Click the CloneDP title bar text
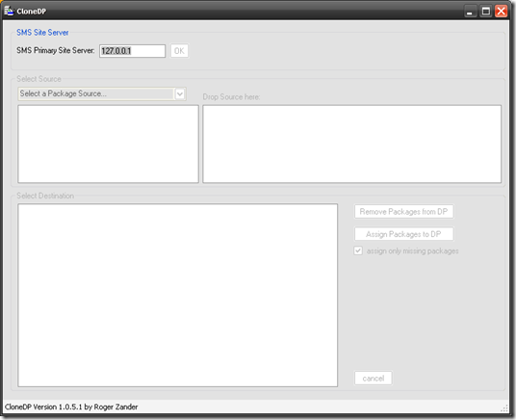The width and height of the screenshot is (516, 420). [32, 12]
